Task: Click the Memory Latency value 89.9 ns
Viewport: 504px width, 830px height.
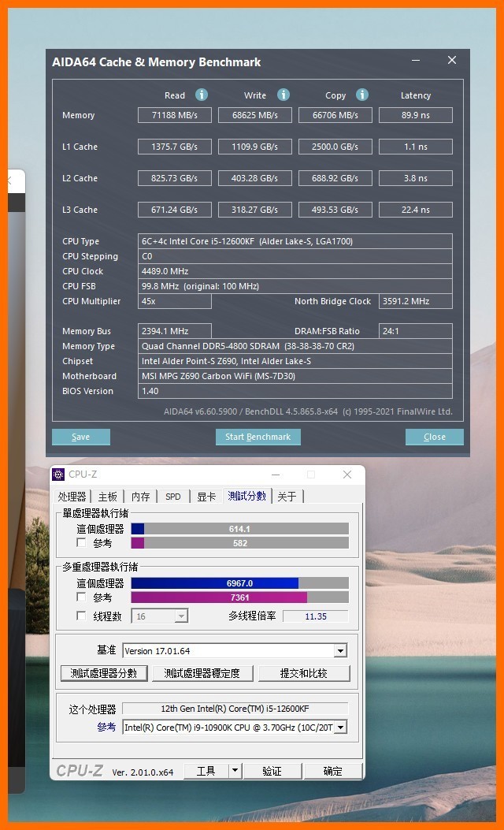Action: pos(416,115)
